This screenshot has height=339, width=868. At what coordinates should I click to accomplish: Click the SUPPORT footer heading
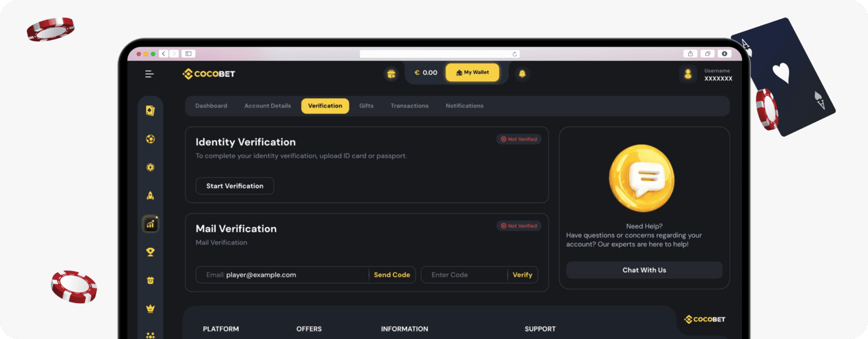pyautogui.click(x=540, y=329)
